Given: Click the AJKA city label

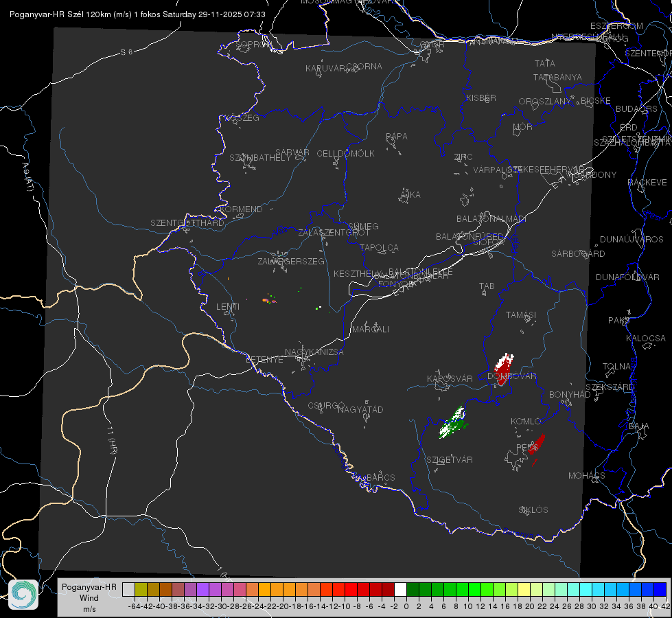Looking at the screenshot, I should 410,195.
